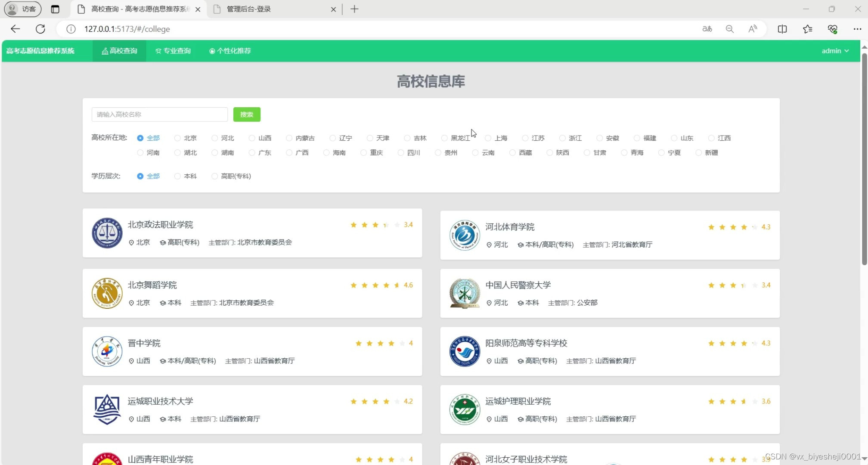
Task: Select the 本科 education level radio button
Action: pyautogui.click(x=177, y=176)
